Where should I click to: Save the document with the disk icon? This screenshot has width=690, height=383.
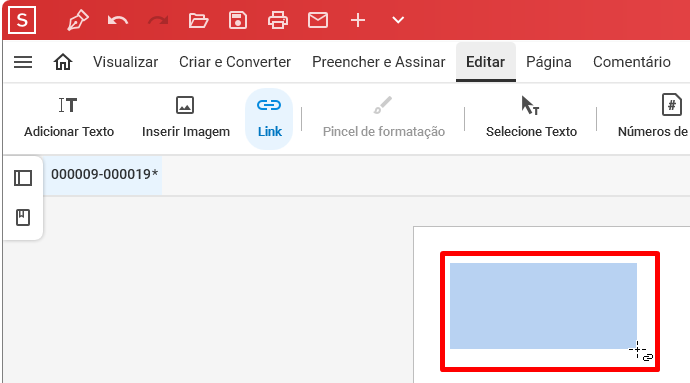tap(238, 20)
